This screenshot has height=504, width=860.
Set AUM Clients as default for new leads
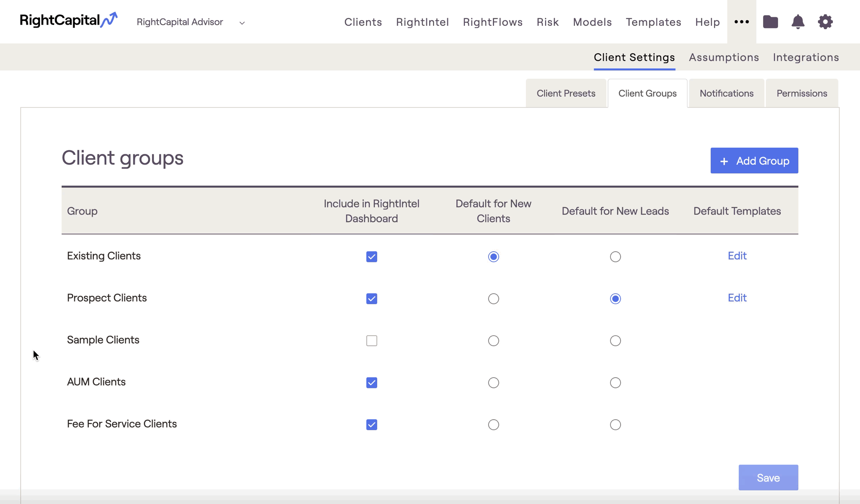[x=615, y=383]
